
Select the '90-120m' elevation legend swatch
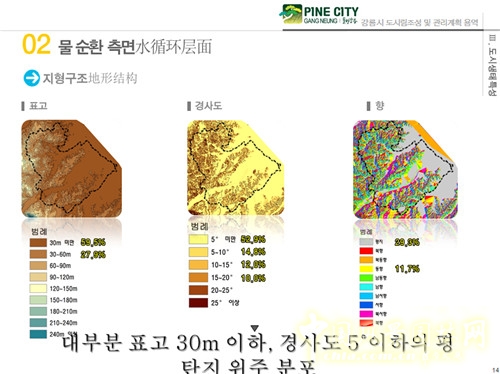(38, 277)
